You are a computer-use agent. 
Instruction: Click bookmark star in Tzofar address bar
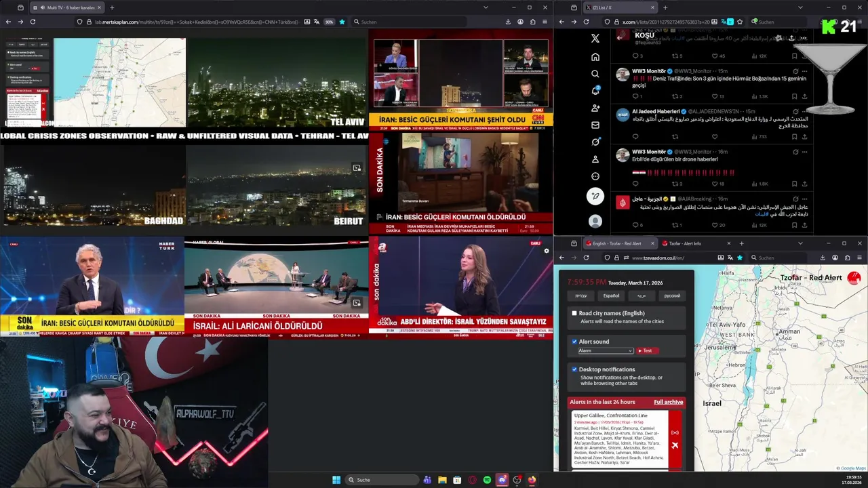pyautogui.click(x=740, y=258)
